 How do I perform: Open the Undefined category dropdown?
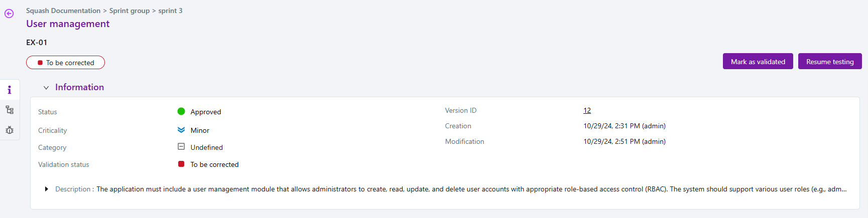tap(206, 147)
